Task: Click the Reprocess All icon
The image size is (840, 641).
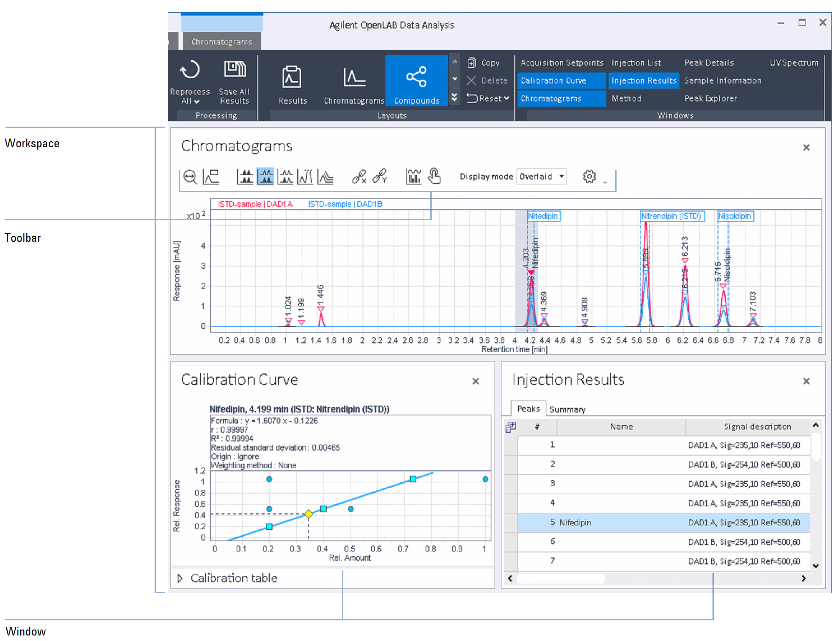Action: pos(189,70)
